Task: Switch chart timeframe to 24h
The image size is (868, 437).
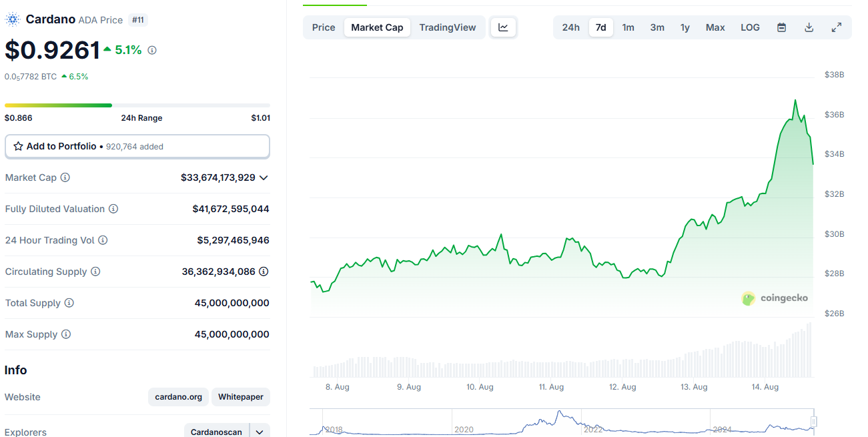Action: [x=570, y=27]
